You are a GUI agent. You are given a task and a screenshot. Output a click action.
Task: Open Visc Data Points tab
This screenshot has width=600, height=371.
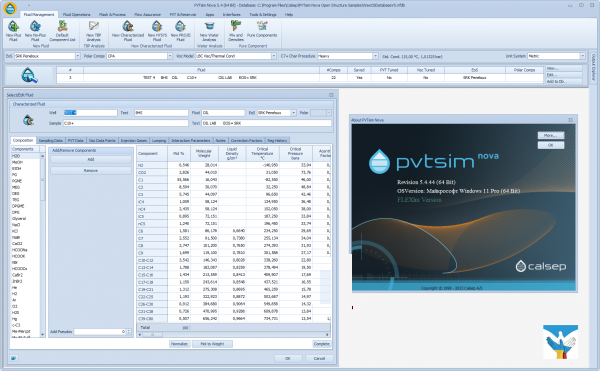point(102,141)
